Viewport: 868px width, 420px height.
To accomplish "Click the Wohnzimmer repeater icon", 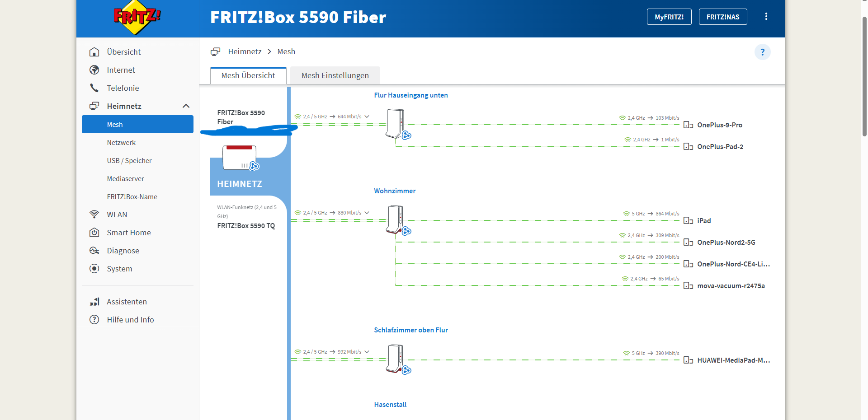I will pyautogui.click(x=397, y=220).
